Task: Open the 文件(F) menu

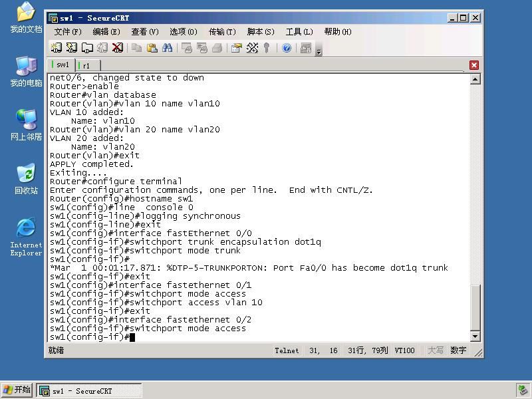Action: tap(68, 32)
